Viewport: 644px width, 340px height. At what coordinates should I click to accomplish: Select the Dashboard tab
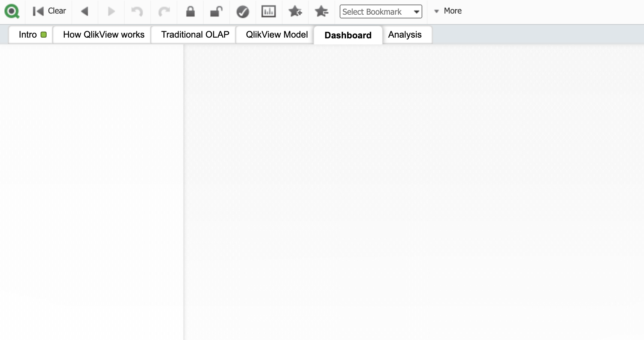(348, 35)
